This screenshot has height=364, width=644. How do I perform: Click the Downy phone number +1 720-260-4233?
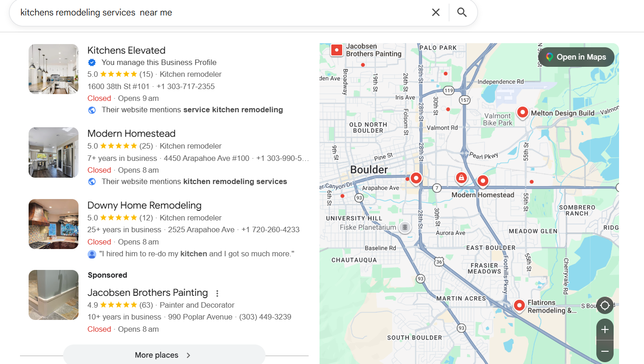click(270, 230)
